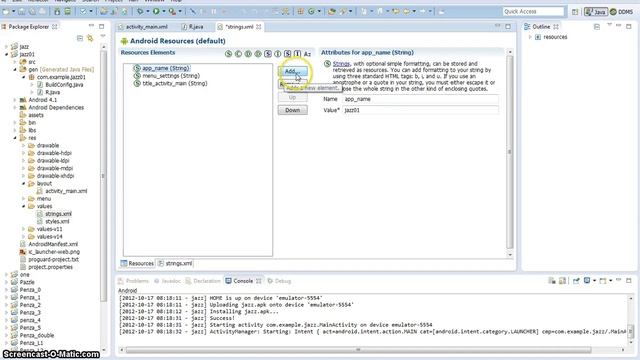Image resolution: width=640 pixels, height=360 pixels.
Task: Switch to the DDMS perspective
Action: click(x=622, y=12)
